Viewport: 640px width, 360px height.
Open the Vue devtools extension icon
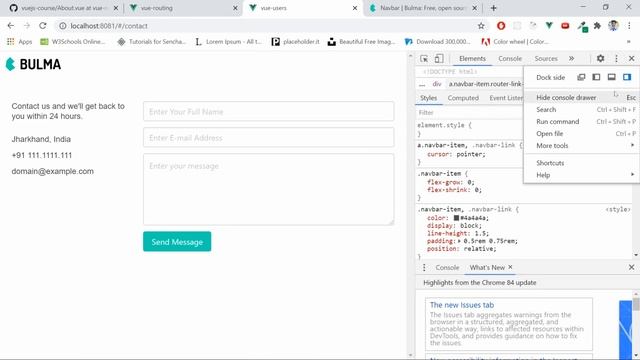pos(549,26)
